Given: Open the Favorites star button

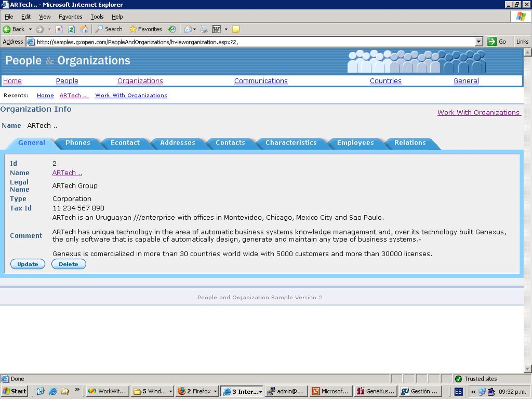Looking at the screenshot, I should pos(145,29).
